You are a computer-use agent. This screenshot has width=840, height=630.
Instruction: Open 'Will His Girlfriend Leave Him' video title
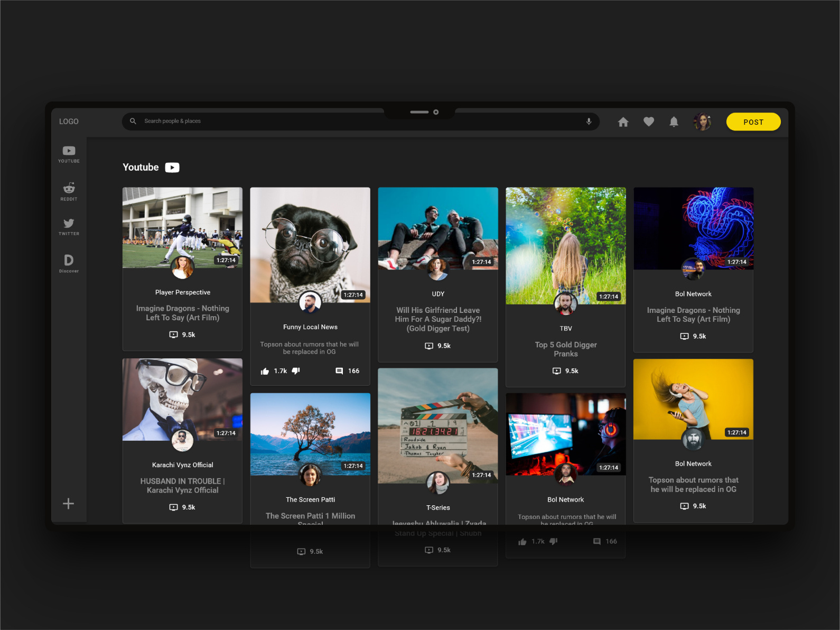click(x=438, y=319)
